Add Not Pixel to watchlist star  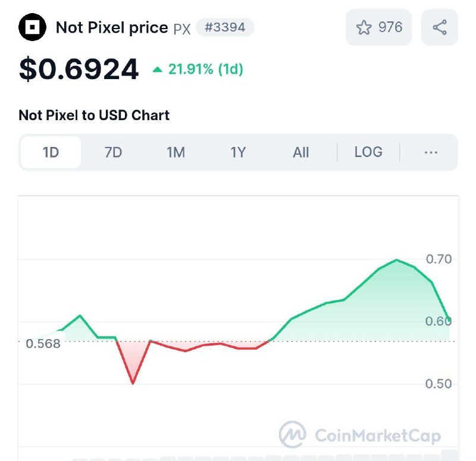364,27
